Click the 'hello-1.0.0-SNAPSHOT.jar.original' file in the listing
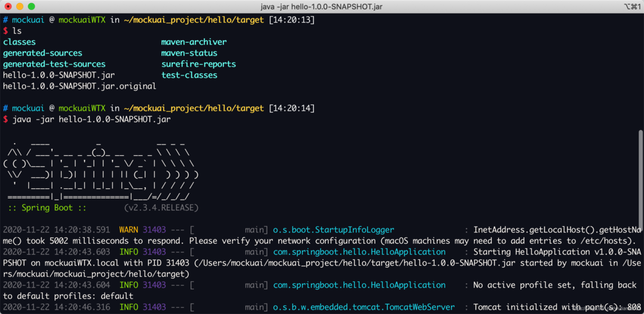Screen dimensions: 644x314 click(x=79, y=86)
